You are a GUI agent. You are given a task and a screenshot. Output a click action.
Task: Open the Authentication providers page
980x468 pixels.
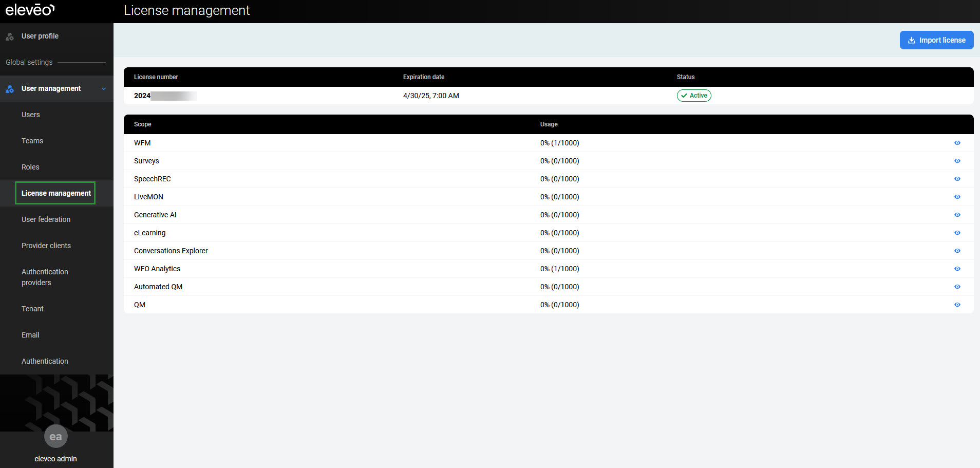pos(45,277)
